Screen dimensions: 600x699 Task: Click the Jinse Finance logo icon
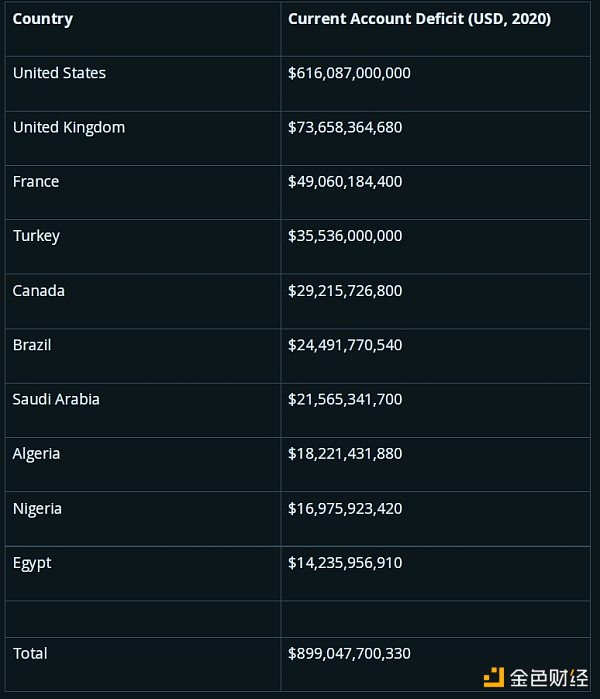point(494,677)
